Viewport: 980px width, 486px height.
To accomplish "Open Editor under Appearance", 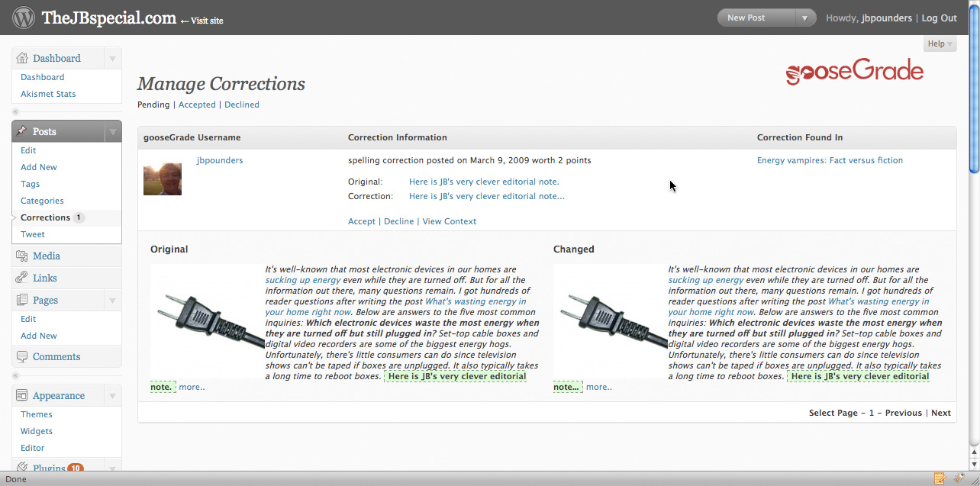I will coord(33,448).
